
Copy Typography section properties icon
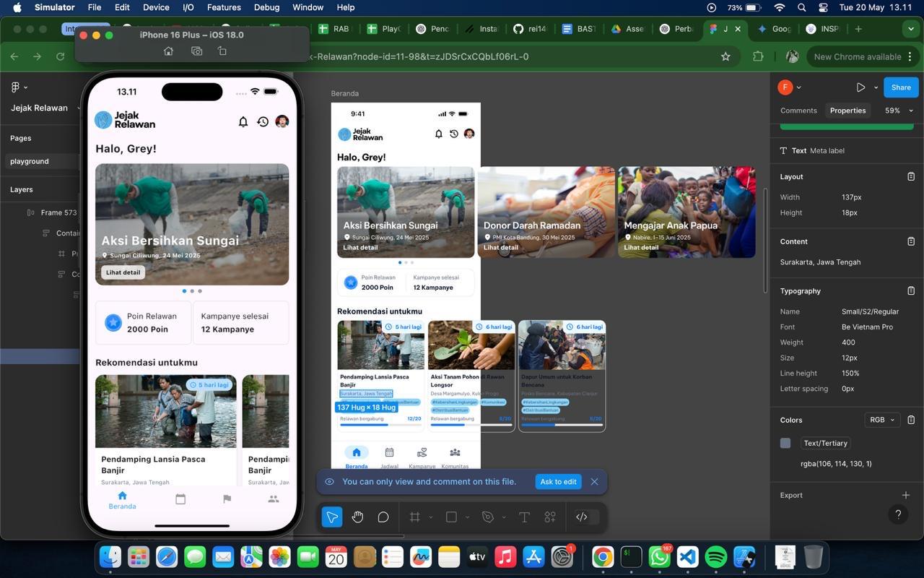(911, 290)
